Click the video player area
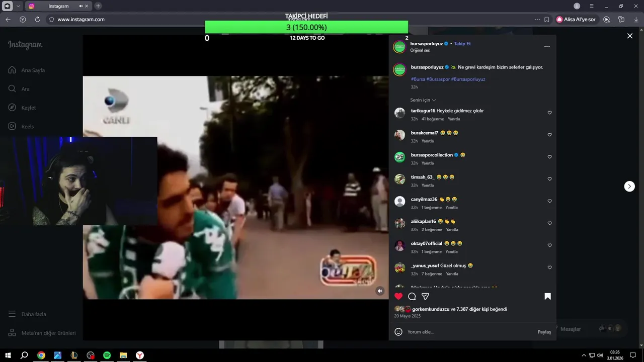The width and height of the screenshot is (644, 362). (235, 188)
